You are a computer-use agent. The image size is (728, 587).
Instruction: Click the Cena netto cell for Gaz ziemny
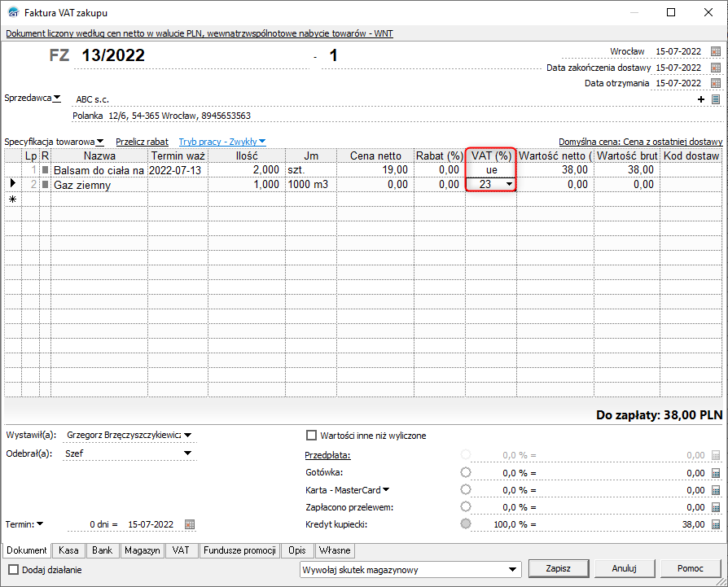click(378, 185)
